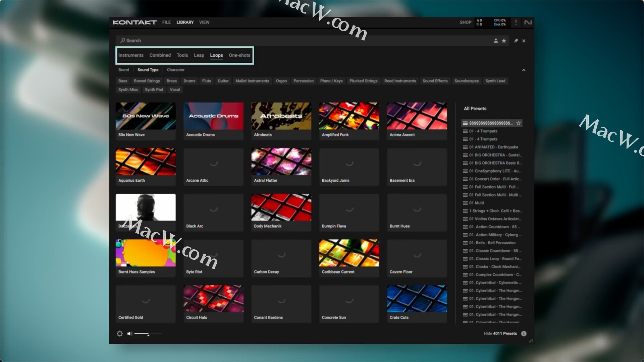The width and height of the screenshot is (644, 362).
Task: Toggle the Mallet Instruments tag filter
Action: 252,81
